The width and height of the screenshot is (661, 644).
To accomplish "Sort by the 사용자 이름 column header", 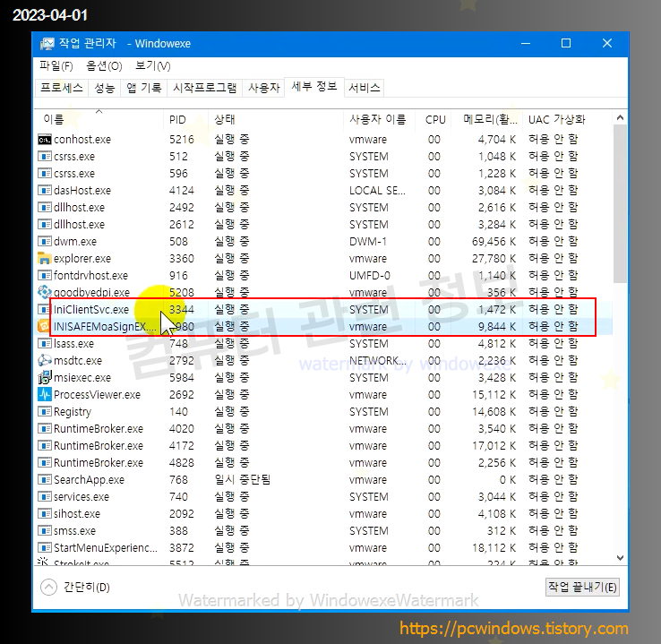I will 379,120.
